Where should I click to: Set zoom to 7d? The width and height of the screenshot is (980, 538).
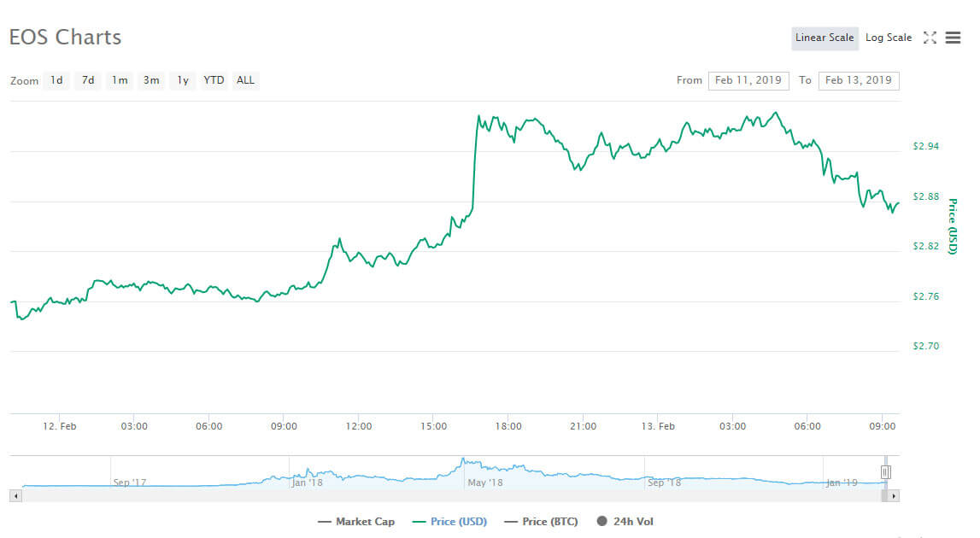[88, 80]
